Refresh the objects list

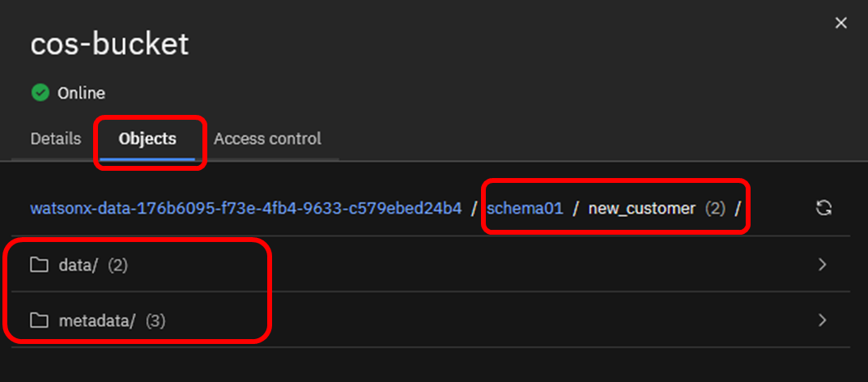pyautogui.click(x=823, y=208)
